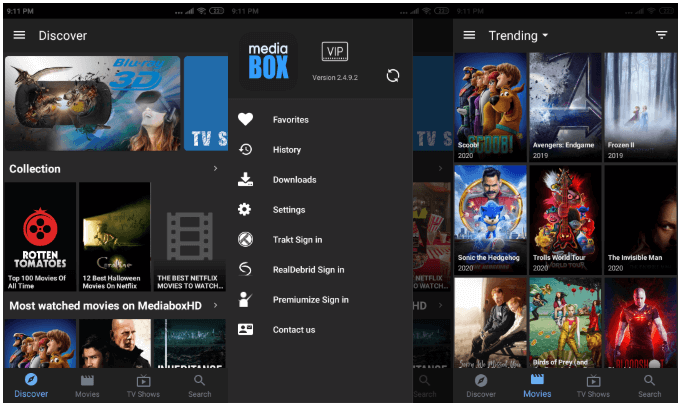The image size is (684, 409).
Task: Click the Trakt sign-in icon
Action: coord(246,240)
